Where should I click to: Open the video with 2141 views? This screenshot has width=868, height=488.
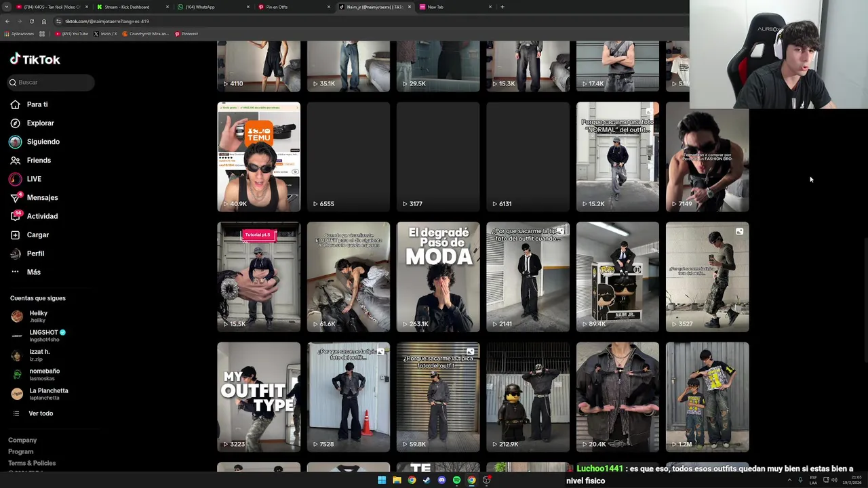pyautogui.click(x=528, y=277)
